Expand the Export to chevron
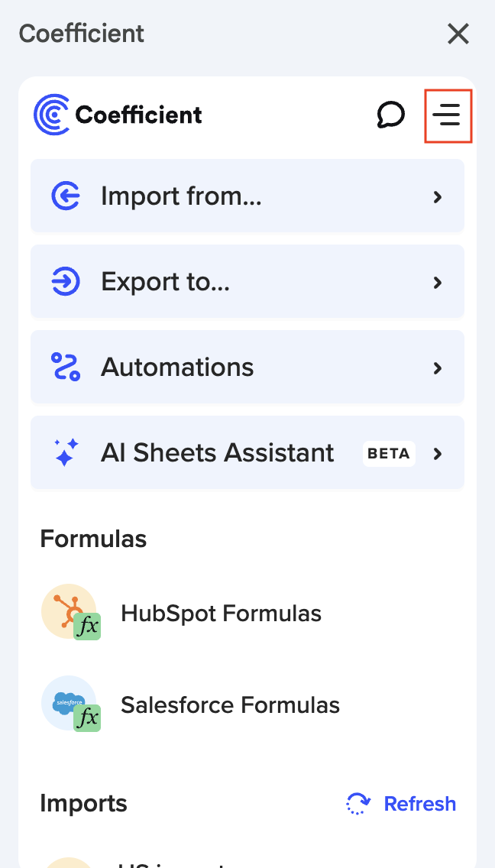 coord(438,283)
